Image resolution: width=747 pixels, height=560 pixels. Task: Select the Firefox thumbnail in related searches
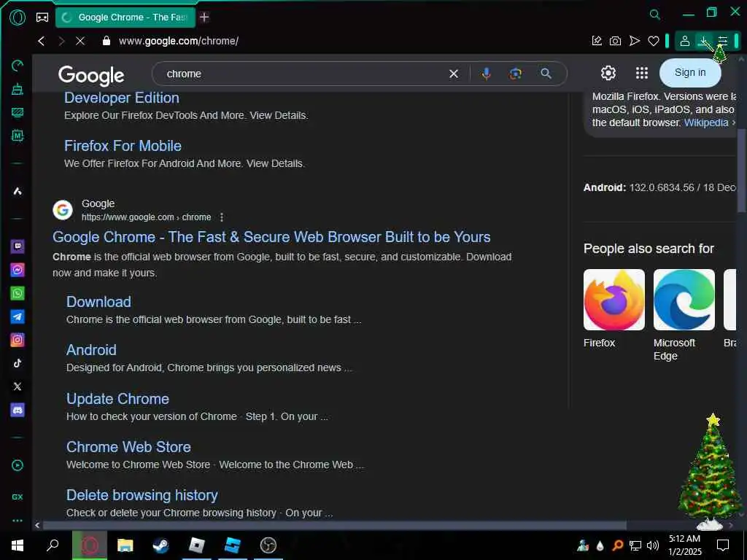click(614, 300)
